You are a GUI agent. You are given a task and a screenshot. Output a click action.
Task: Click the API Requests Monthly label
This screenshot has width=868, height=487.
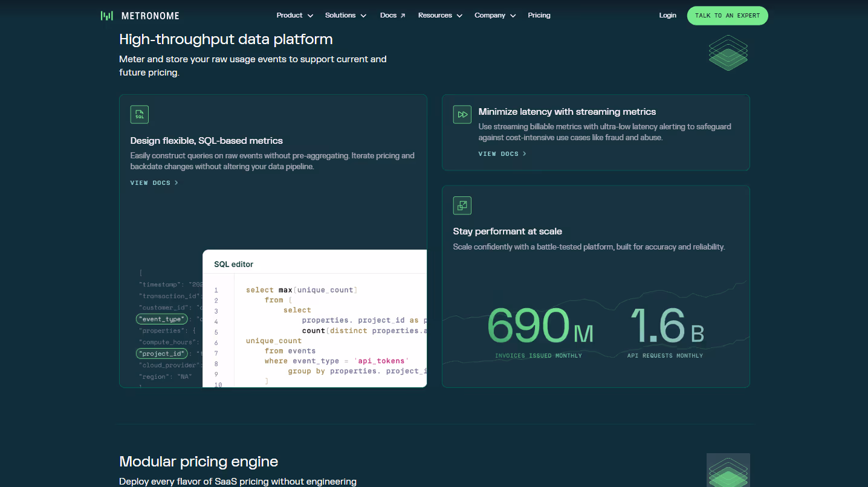(x=665, y=356)
